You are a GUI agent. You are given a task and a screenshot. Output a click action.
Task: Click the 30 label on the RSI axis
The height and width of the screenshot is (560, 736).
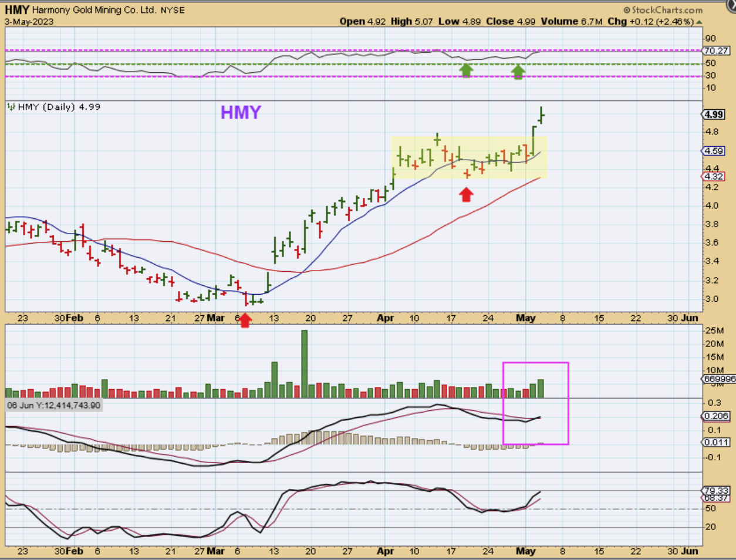point(711,75)
